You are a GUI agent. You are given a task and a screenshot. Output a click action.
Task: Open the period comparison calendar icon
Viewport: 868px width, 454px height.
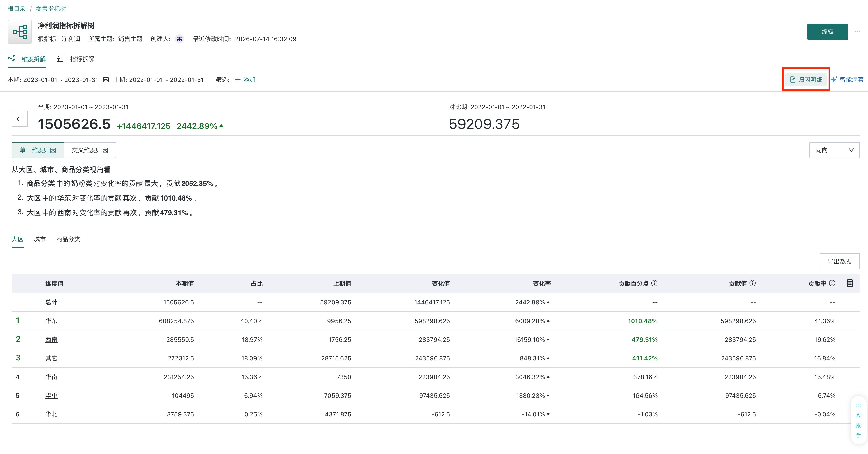pos(106,80)
